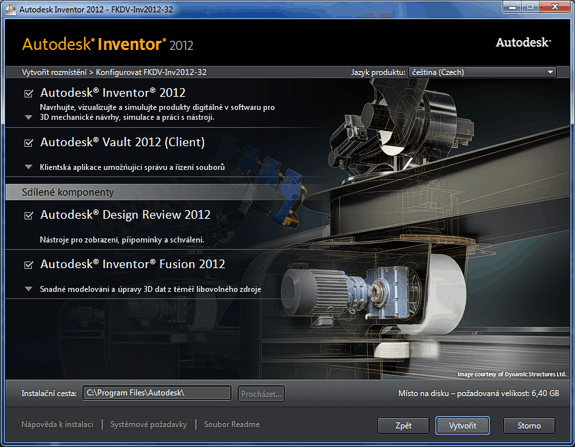Viewport: 575px width, 447px height.
Task: Click the Autodesk Inventor Fusion 2012 title
Action: pos(132,264)
